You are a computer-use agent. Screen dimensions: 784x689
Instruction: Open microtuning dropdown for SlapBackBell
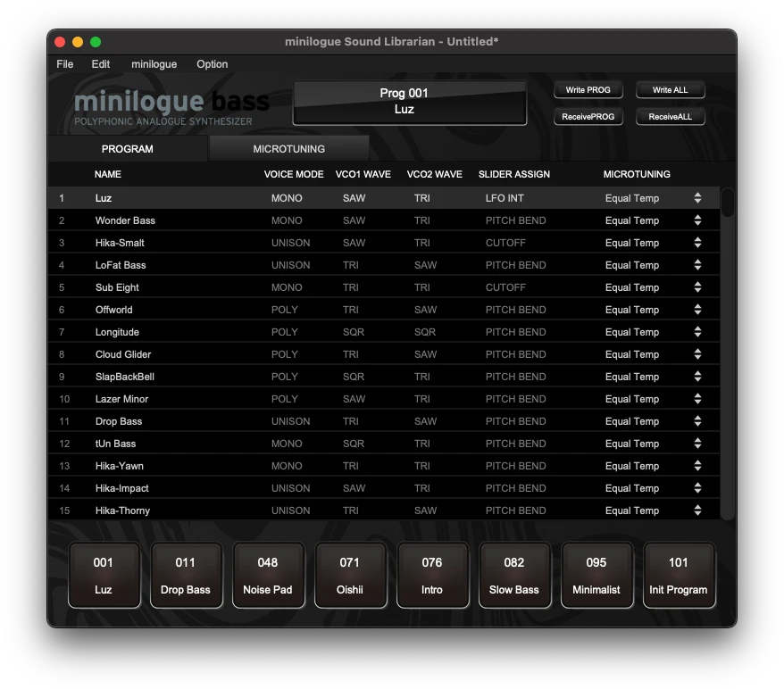coord(697,377)
